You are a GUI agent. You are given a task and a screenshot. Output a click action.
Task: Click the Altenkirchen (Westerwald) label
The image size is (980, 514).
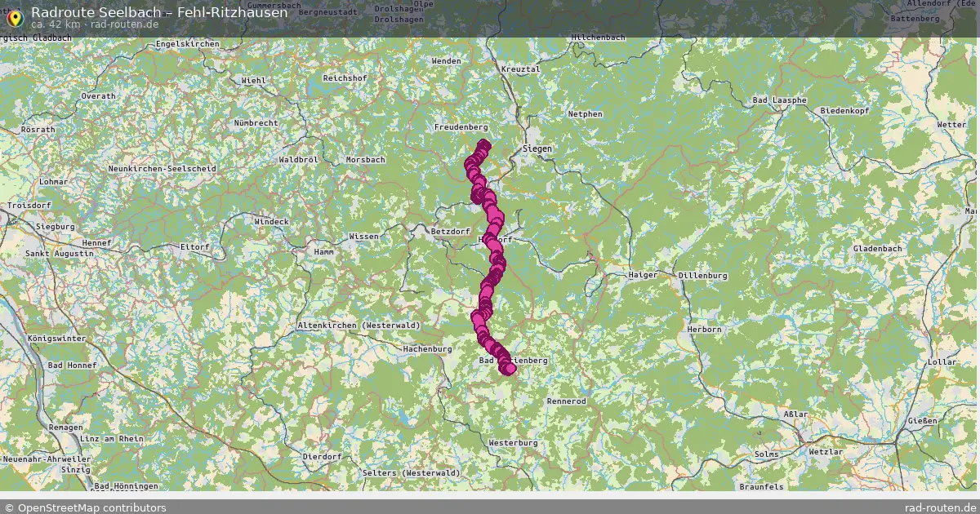point(359,326)
